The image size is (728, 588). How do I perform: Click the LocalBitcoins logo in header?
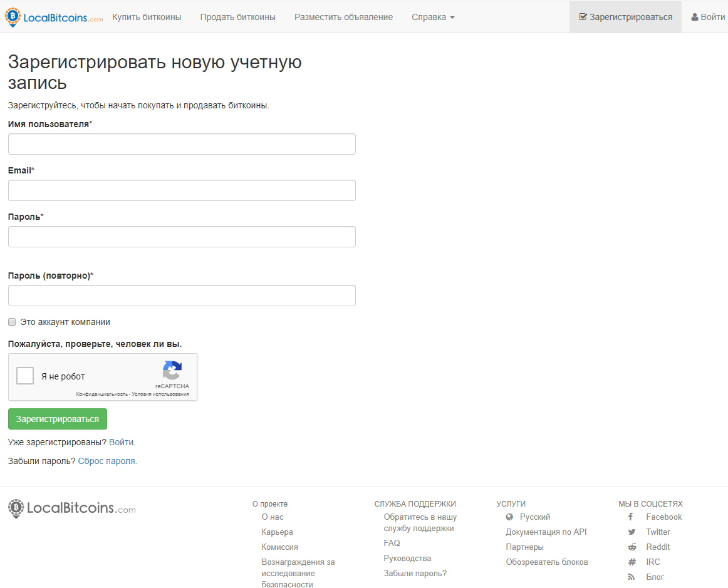click(x=54, y=18)
